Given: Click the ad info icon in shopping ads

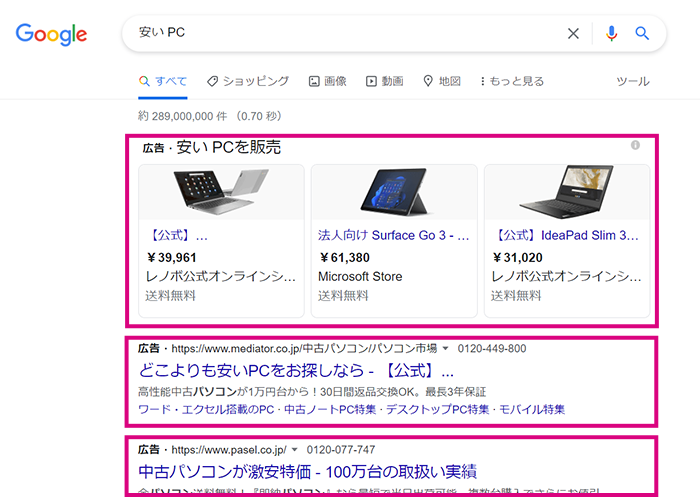Looking at the screenshot, I should 635,145.
